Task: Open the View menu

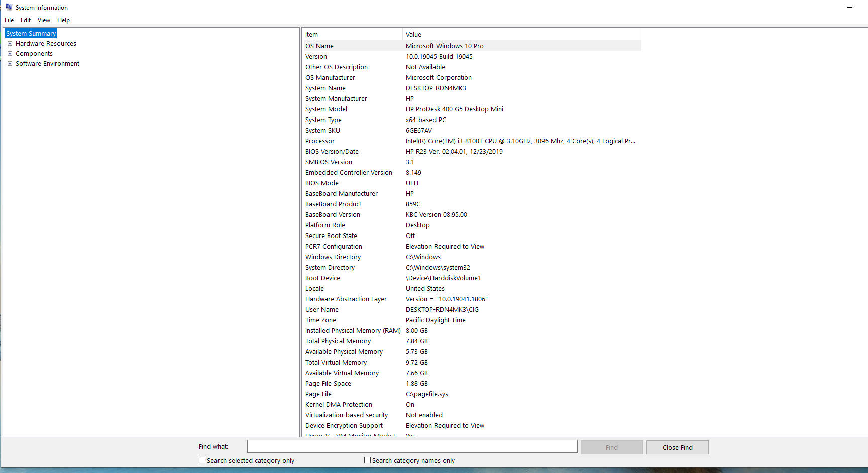Action: click(43, 20)
